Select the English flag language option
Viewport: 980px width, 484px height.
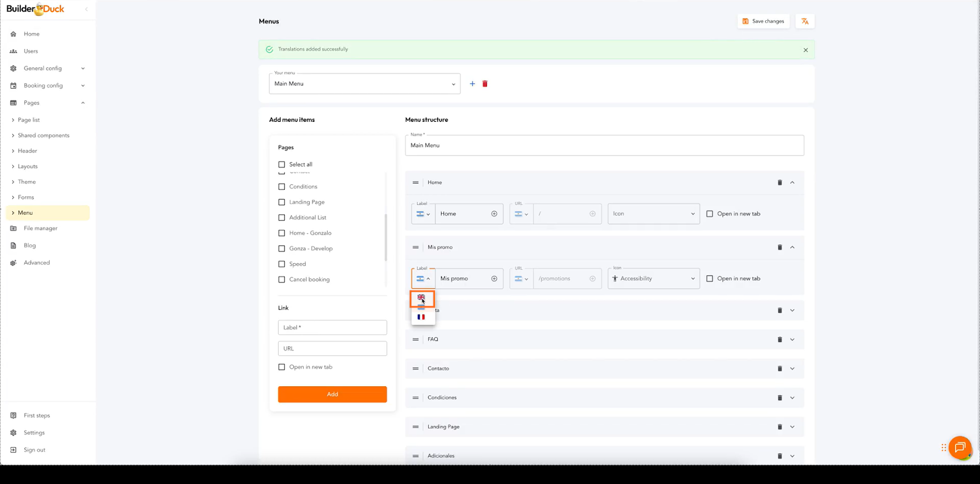click(x=421, y=298)
